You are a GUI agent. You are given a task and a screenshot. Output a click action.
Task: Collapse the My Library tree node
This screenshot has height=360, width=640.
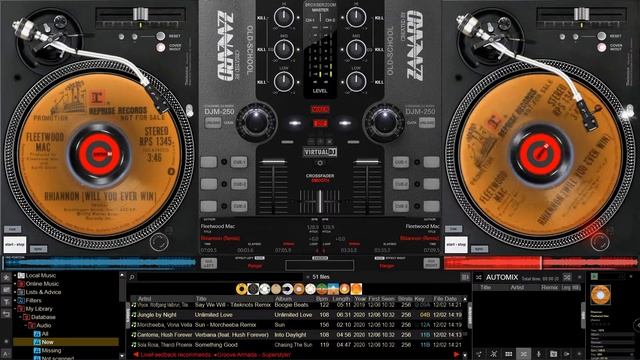coord(15,309)
